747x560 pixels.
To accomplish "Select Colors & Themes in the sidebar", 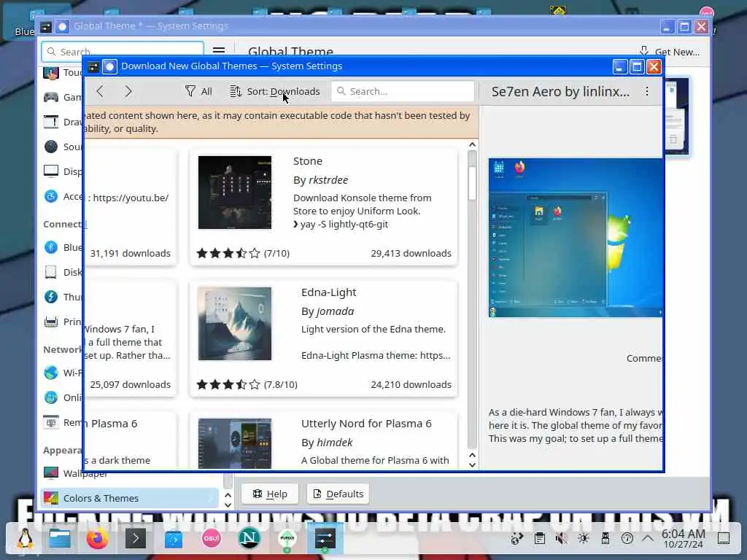I will click(x=129, y=498).
